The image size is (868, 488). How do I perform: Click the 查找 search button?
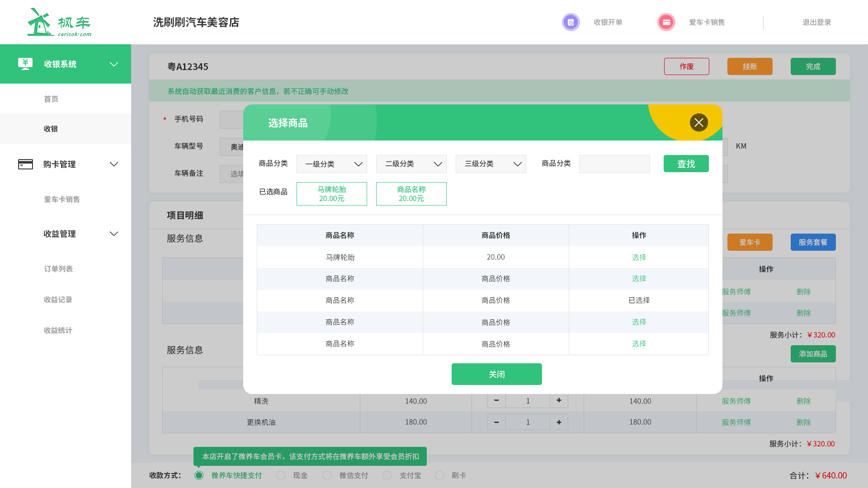tap(686, 164)
